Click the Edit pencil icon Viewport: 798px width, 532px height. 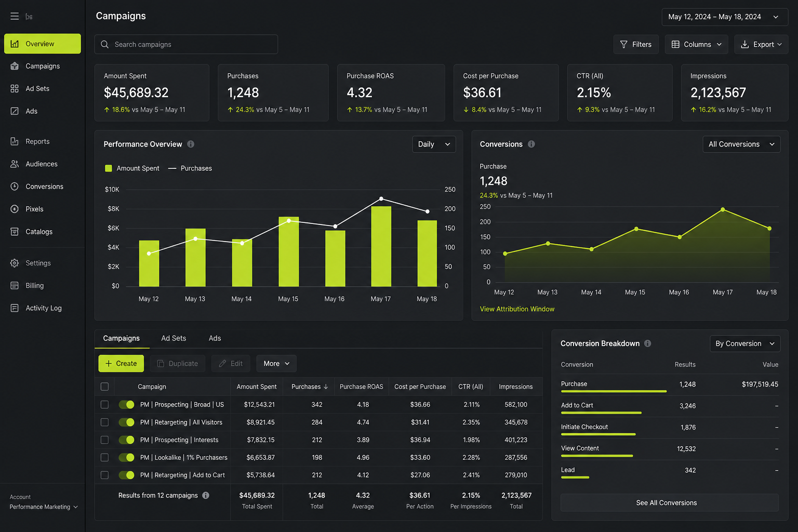222,364
